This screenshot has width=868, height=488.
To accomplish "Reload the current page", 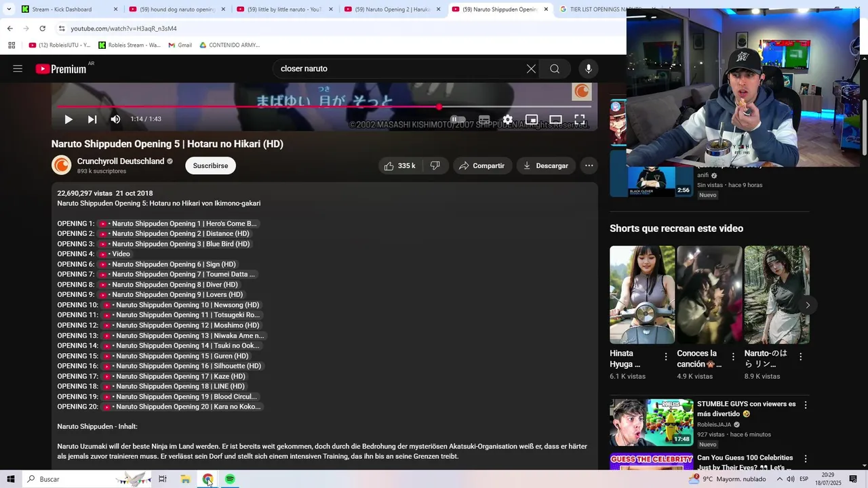I will [x=42, y=28].
